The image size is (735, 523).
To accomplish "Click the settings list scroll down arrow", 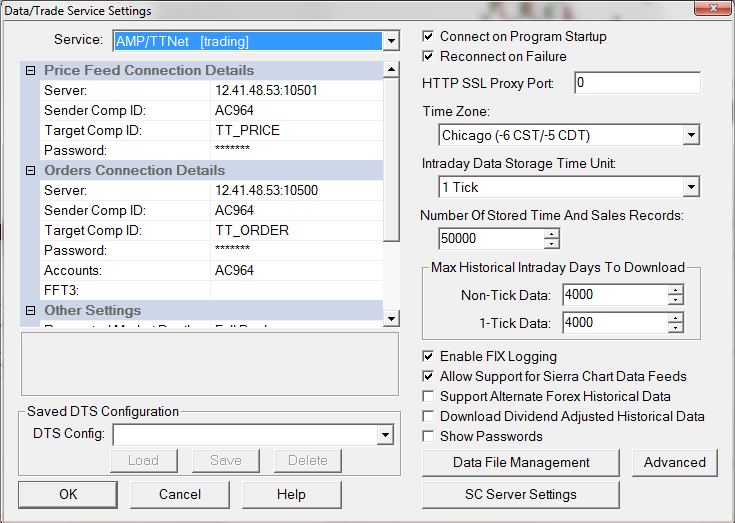I will (x=391, y=319).
